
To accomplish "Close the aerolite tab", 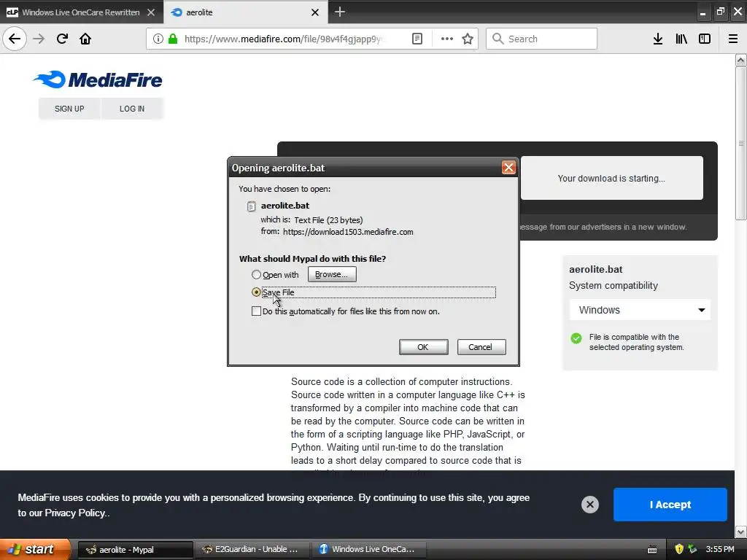I will click(315, 12).
